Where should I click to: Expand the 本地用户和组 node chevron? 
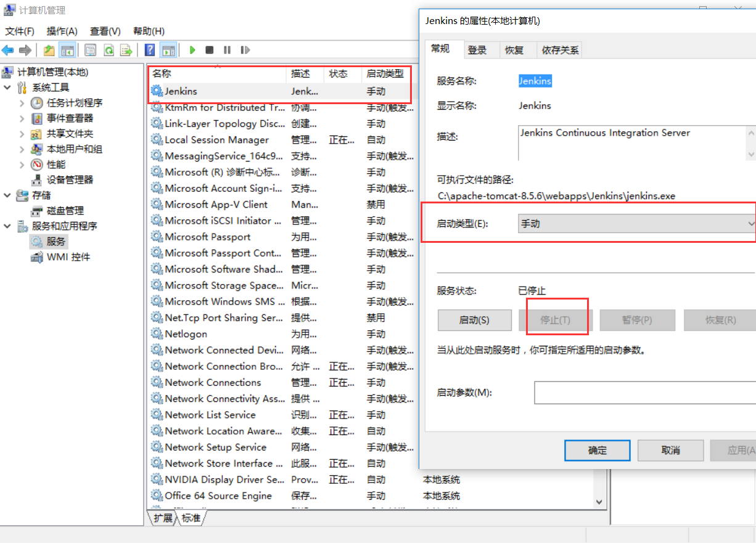22,149
